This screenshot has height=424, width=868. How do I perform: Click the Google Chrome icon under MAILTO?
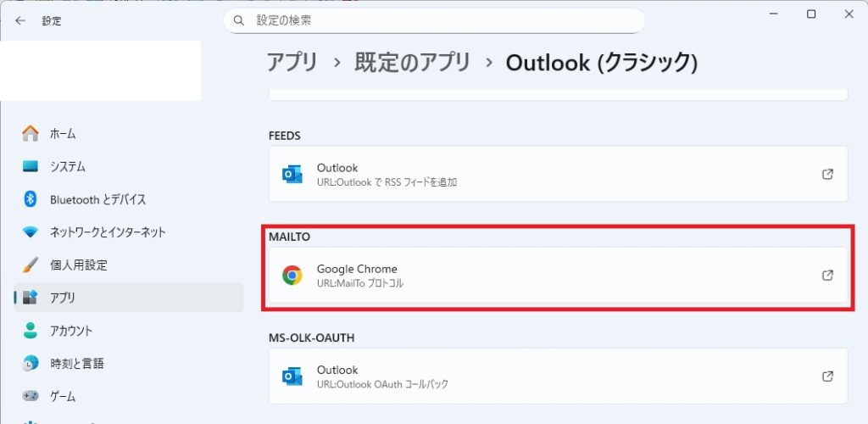292,276
